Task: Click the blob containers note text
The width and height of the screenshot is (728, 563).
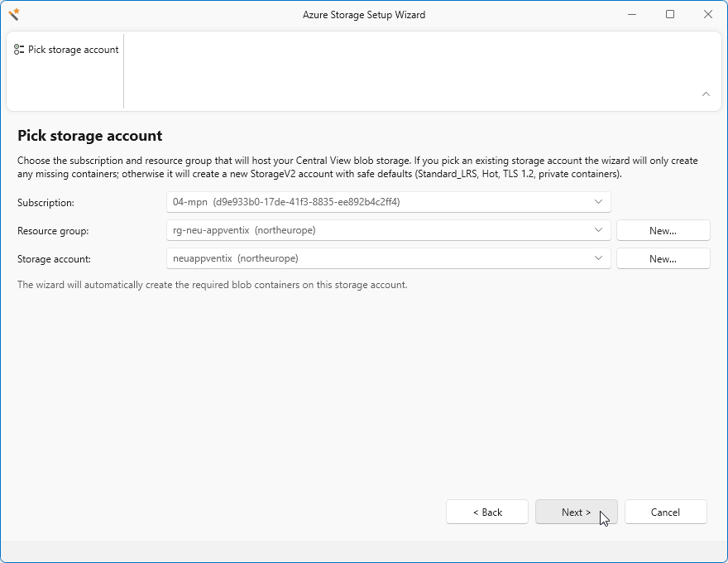Action: 212,285
